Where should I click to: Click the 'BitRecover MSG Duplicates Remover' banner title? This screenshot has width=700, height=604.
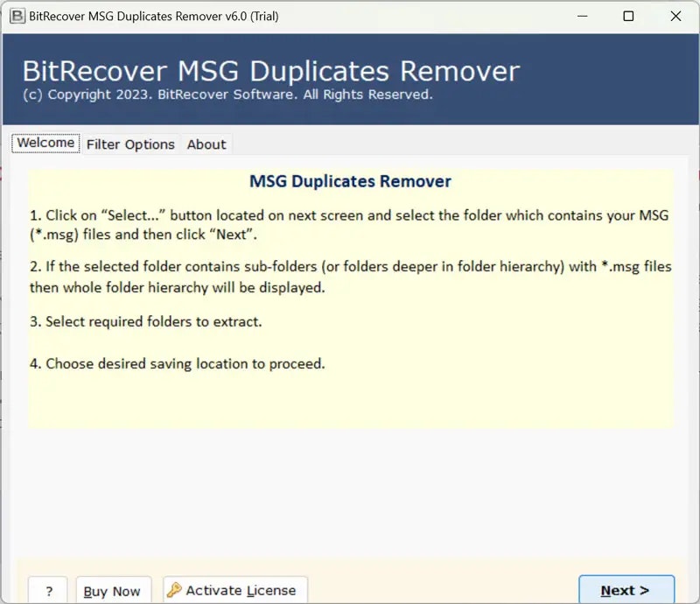[271, 71]
